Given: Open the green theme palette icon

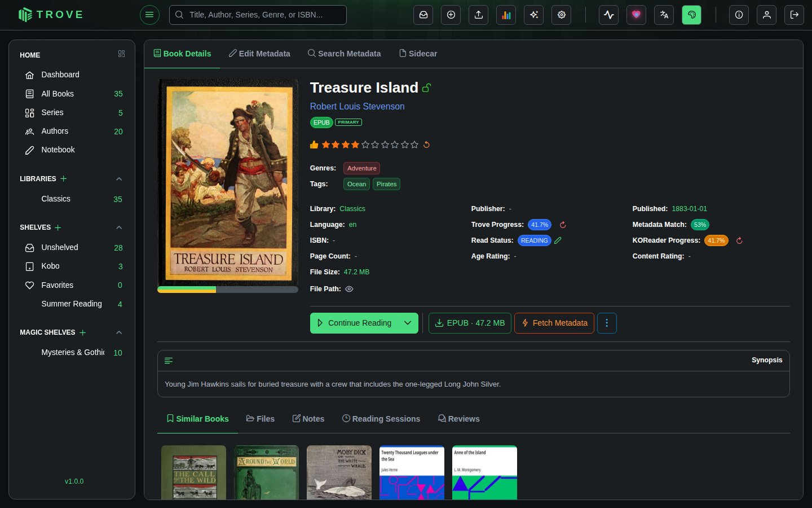Looking at the screenshot, I should 692,15.
